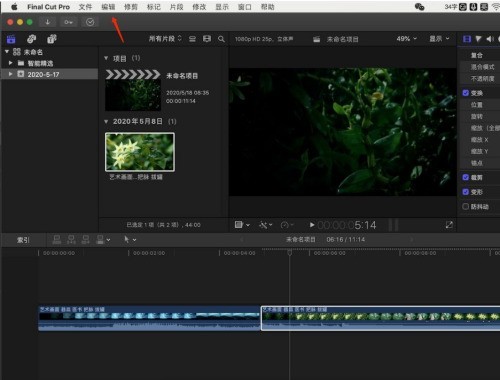Show the libraries sidebar icon

click(x=11, y=39)
